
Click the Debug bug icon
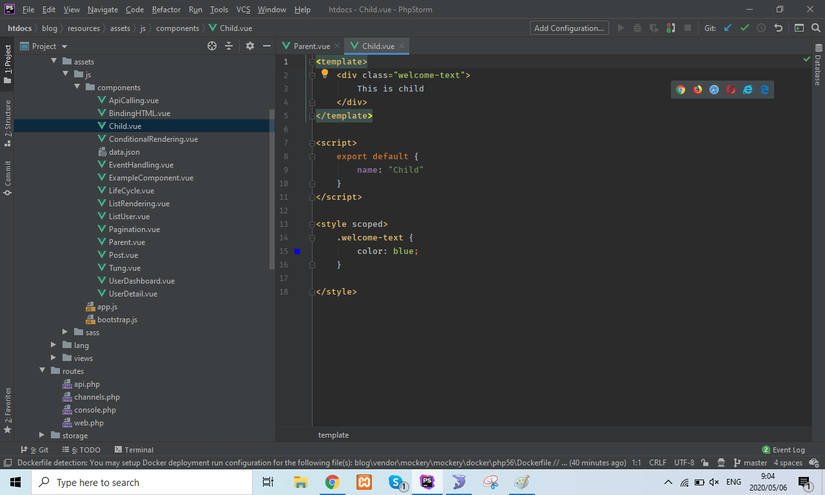pos(637,28)
